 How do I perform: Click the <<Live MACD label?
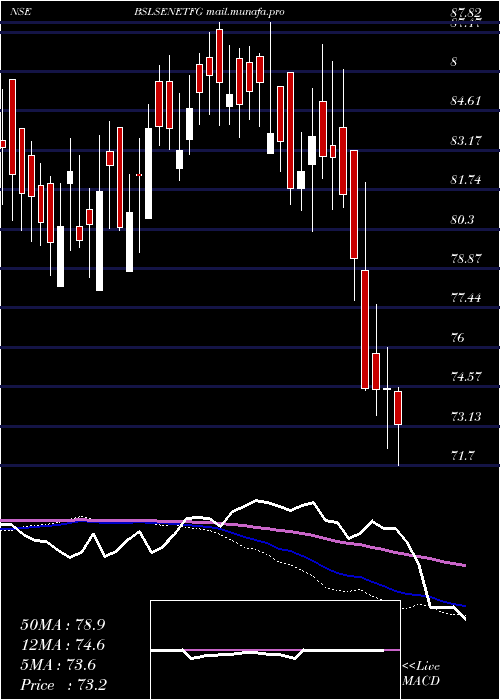click(x=421, y=674)
